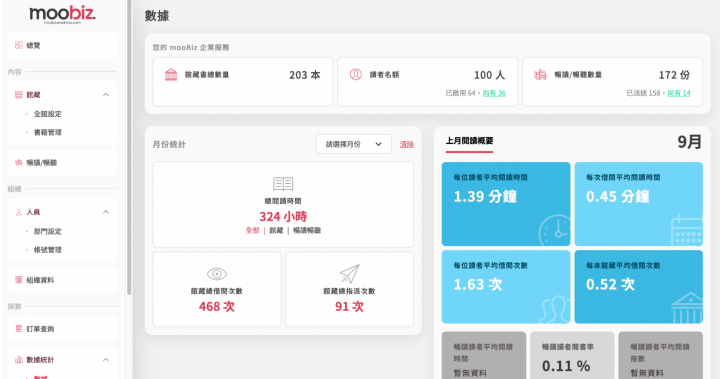Click the 324 小時 value
Viewport: 720px width, 379px height.
click(x=283, y=216)
